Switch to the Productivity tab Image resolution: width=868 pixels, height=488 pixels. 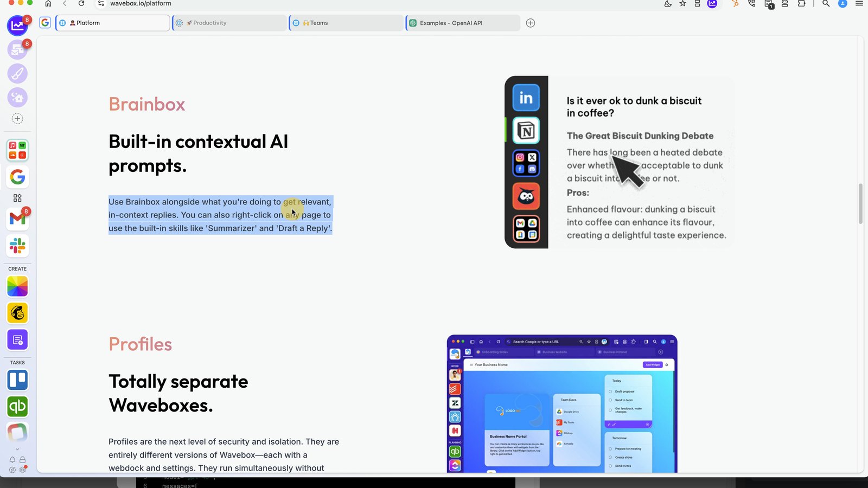point(229,23)
